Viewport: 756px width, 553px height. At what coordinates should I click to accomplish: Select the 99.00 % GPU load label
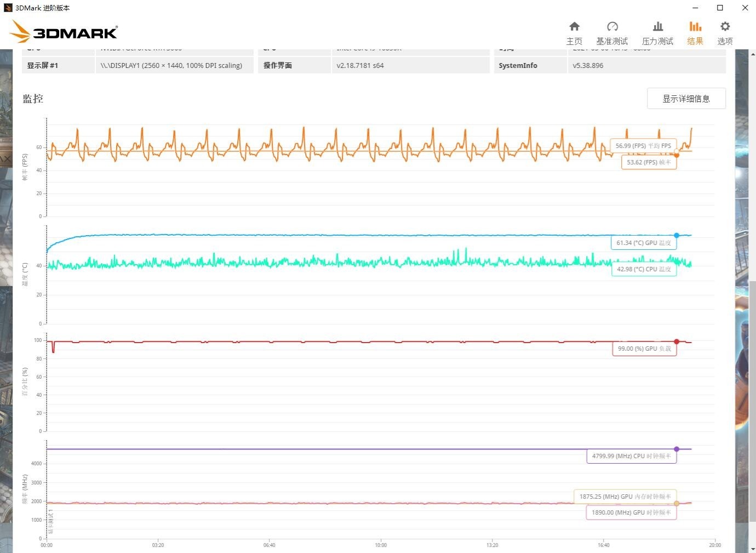(x=644, y=349)
